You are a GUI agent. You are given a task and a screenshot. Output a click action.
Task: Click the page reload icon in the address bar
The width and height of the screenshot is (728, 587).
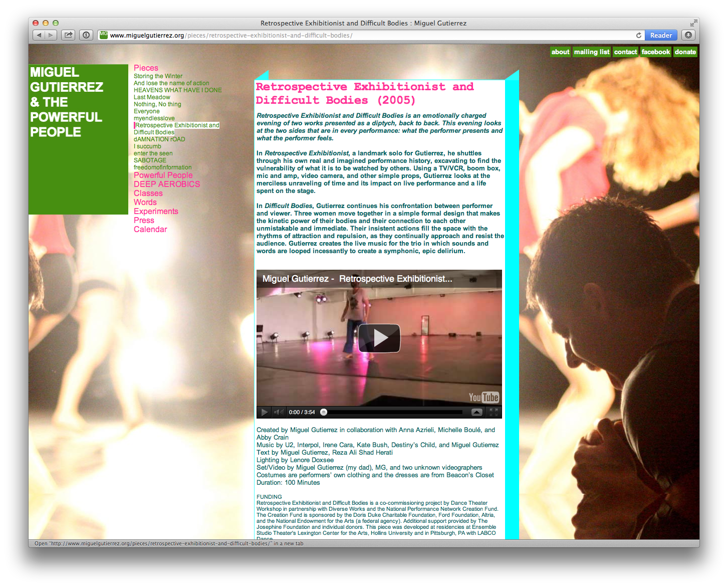[x=638, y=35]
